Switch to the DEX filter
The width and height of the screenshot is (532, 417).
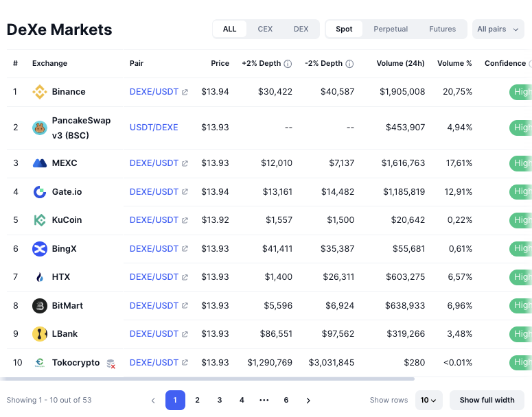pyautogui.click(x=301, y=29)
